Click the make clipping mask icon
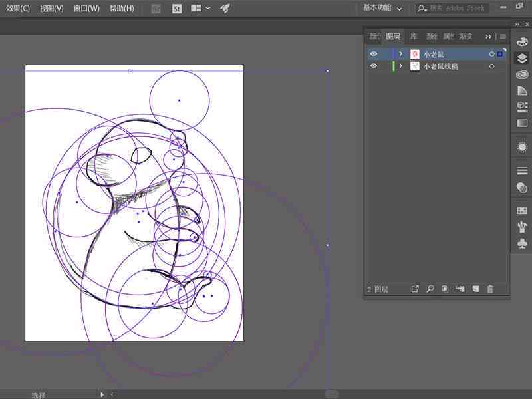 point(444,289)
